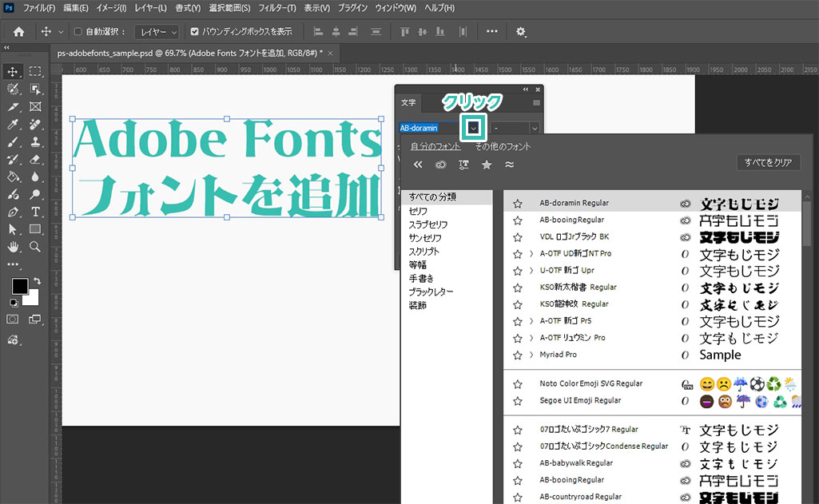The width and height of the screenshot is (819, 504).
Task: Filter fonts by favorites star icon
Action: coord(486,165)
